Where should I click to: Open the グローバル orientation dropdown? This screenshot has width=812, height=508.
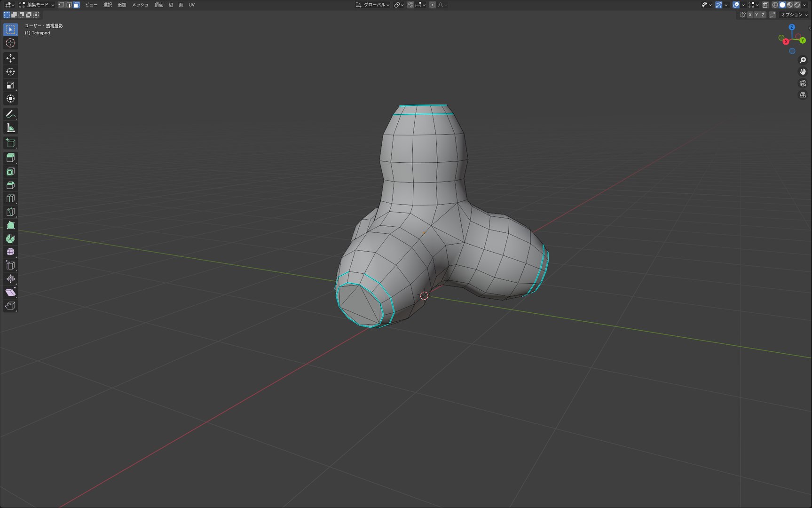tap(373, 5)
